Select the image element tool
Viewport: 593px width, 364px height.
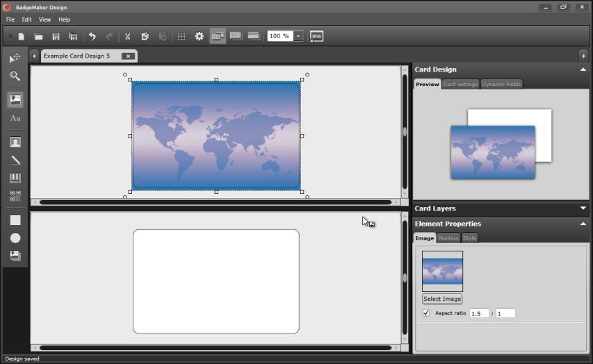click(x=15, y=100)
